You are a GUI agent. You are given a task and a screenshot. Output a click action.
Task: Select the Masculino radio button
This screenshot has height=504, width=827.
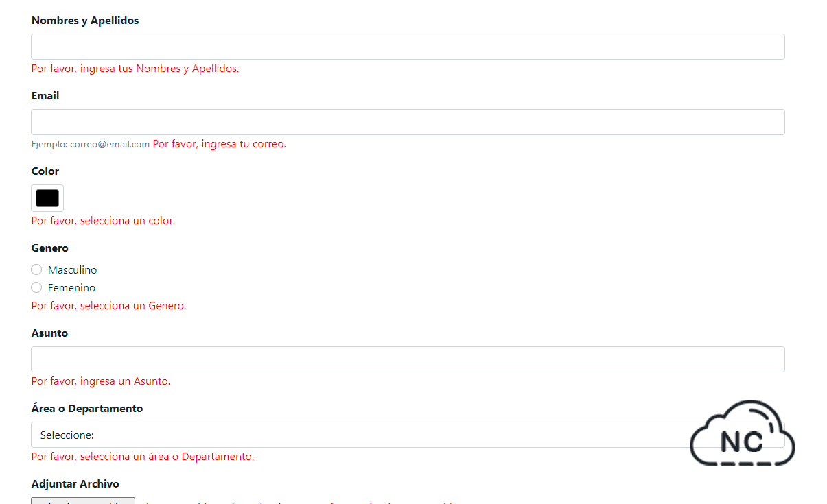[36, 269]
